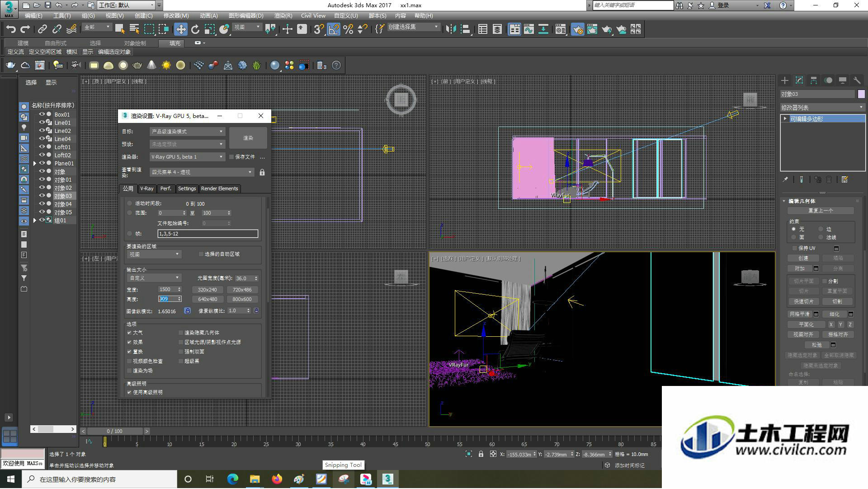Activate the Select and Move tool
Screen dimensions: 868x489
(x=180, y=29)
